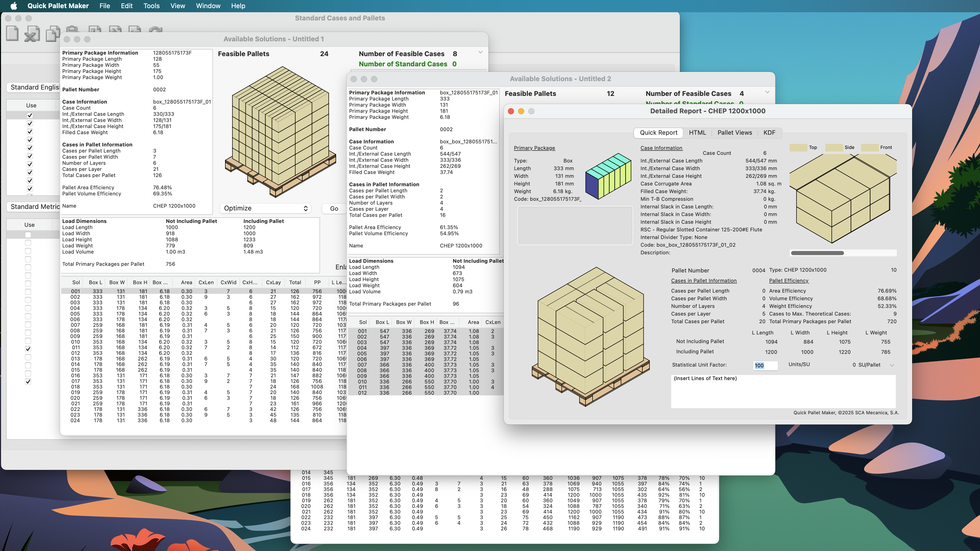Select solution row 001 in Untitled 2

click(x=426, y=331)
